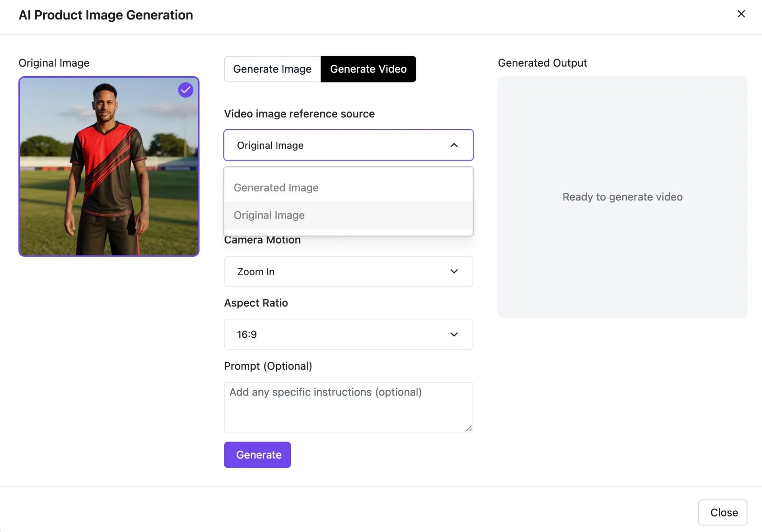Toggle the purple checkmark on original image

(x=185, y=90)
